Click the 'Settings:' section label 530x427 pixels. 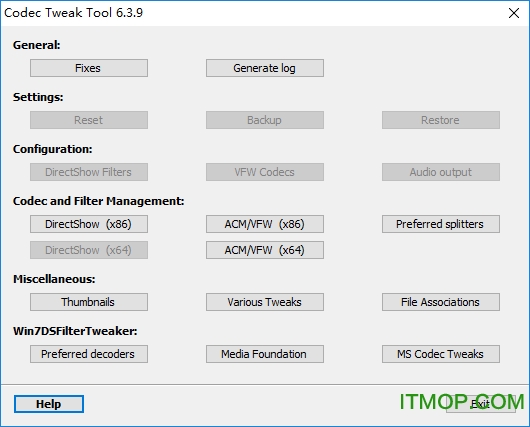point(38,97)
